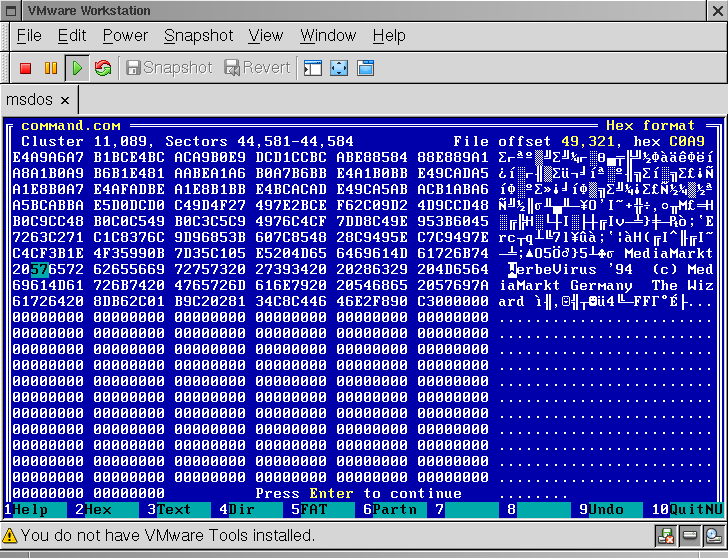
Task: Open the File menu
Action: 29,36
